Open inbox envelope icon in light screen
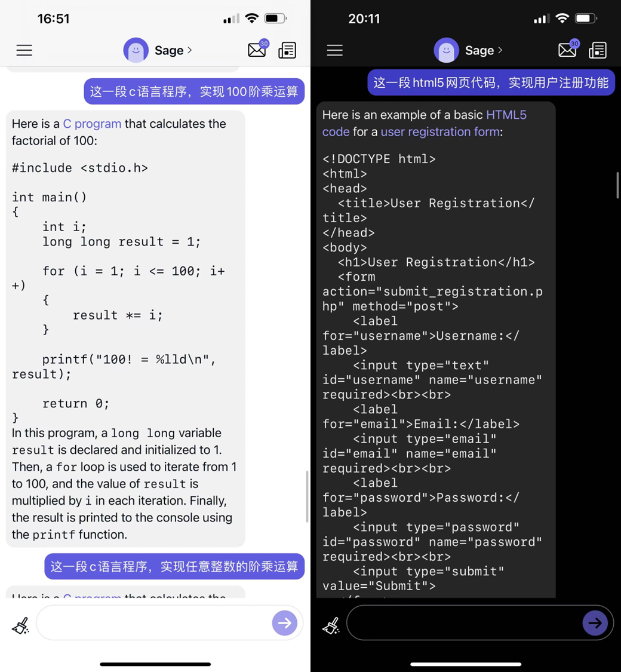Screen dimensions: 621x672 257,50
